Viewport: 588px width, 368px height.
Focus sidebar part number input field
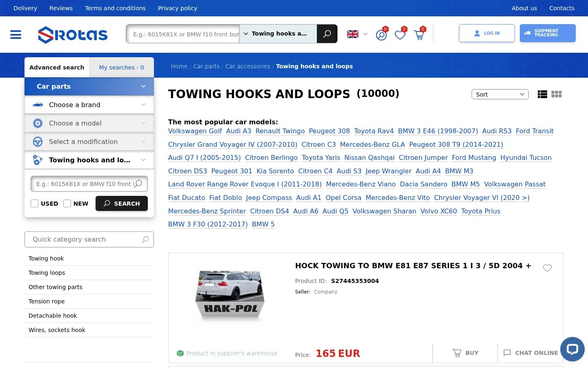[x=89, y=184]
